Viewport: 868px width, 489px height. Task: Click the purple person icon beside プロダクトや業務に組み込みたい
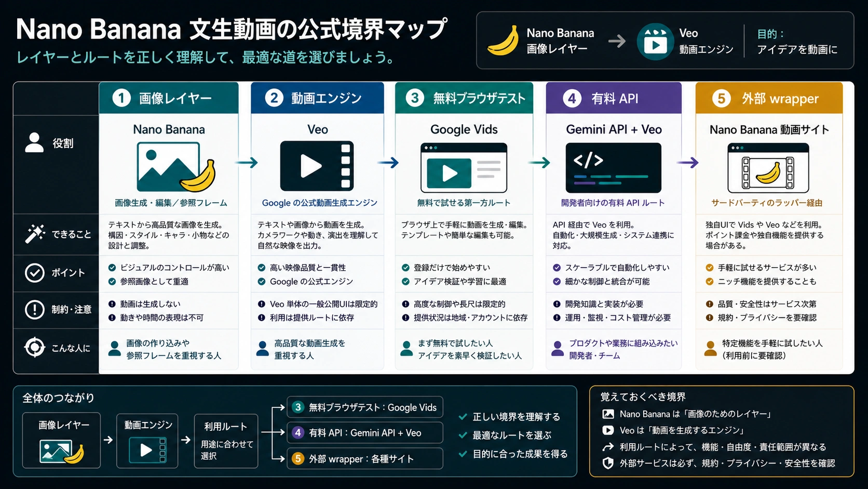pyautogui.click(x=558, y=349)
